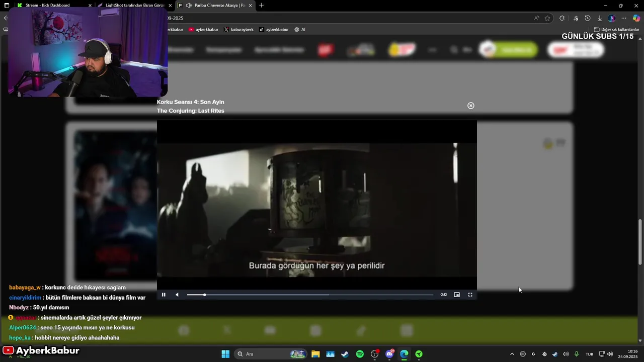644x362 pixels.
Task: Click the blurred movie poster thumbnail
Action: [115, 205]
